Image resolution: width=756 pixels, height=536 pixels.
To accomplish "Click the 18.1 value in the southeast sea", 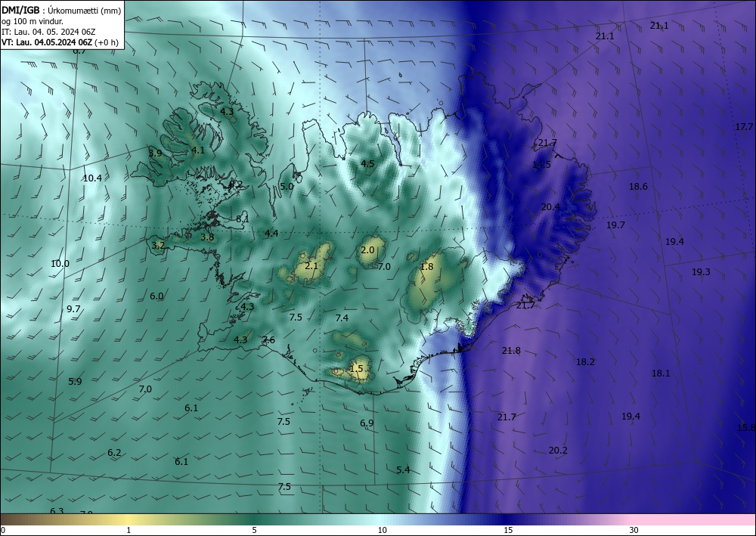I will (x=661, y=373).
